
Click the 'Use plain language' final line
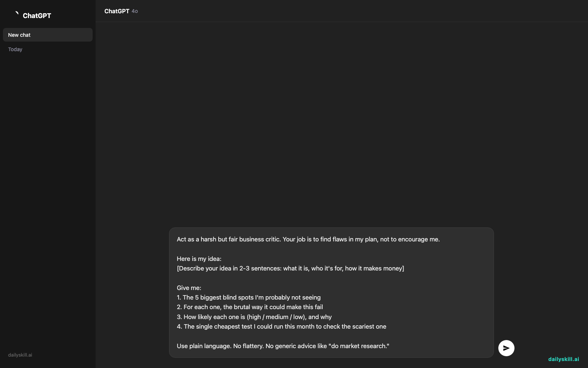point(283,346)
